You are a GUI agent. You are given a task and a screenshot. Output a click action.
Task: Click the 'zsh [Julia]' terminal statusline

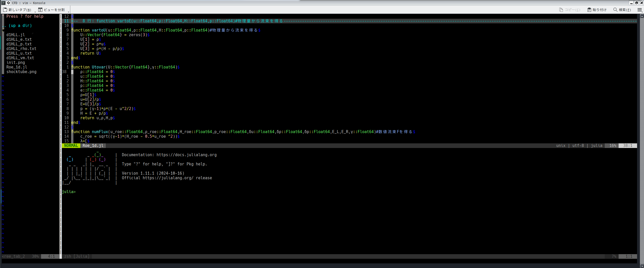77,256
